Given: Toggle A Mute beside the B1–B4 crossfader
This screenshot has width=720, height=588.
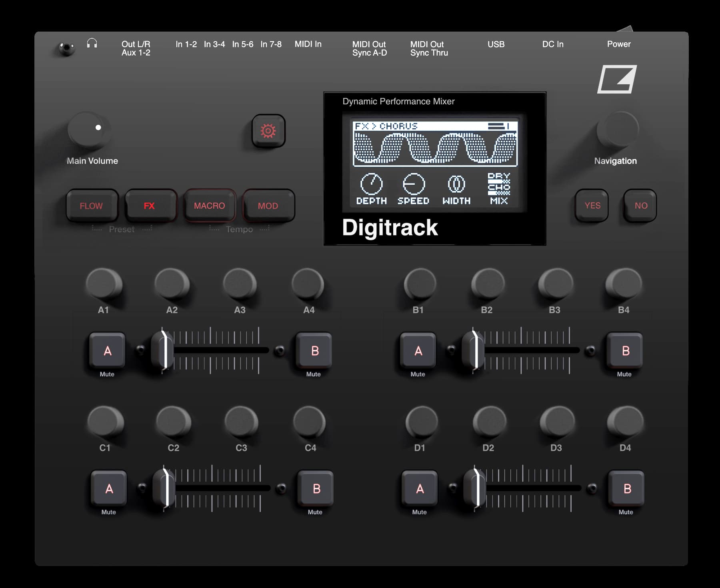Looking at the screenshot, I should (418, 350).
